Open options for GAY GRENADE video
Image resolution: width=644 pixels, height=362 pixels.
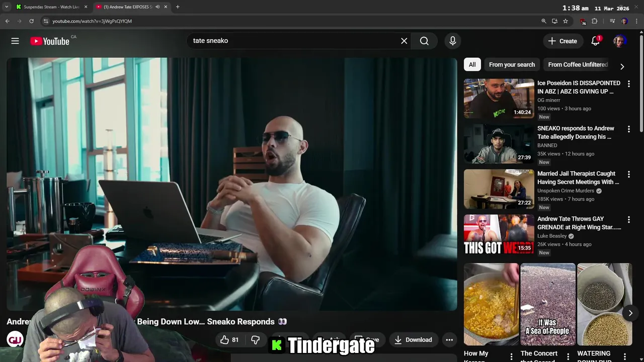coord(628,220)
